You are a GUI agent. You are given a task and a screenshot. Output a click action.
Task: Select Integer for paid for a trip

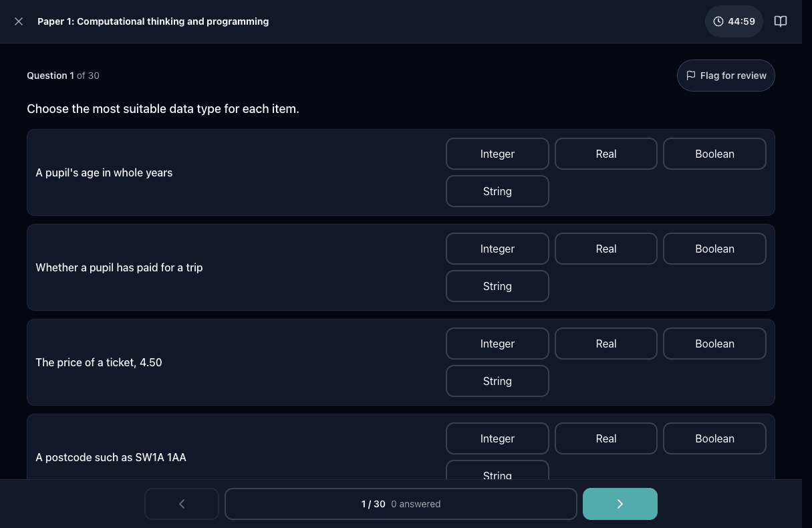[497, 249]
